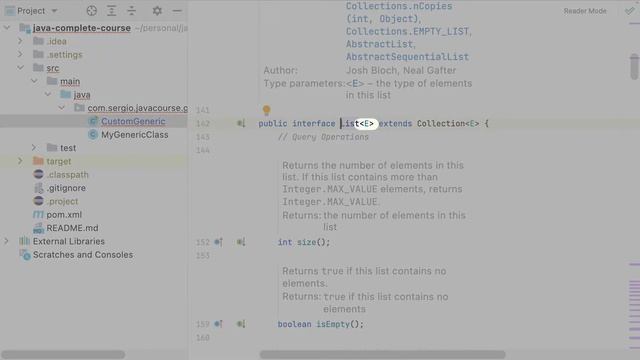Select the .gitignore file

click(x=66, y=188)
